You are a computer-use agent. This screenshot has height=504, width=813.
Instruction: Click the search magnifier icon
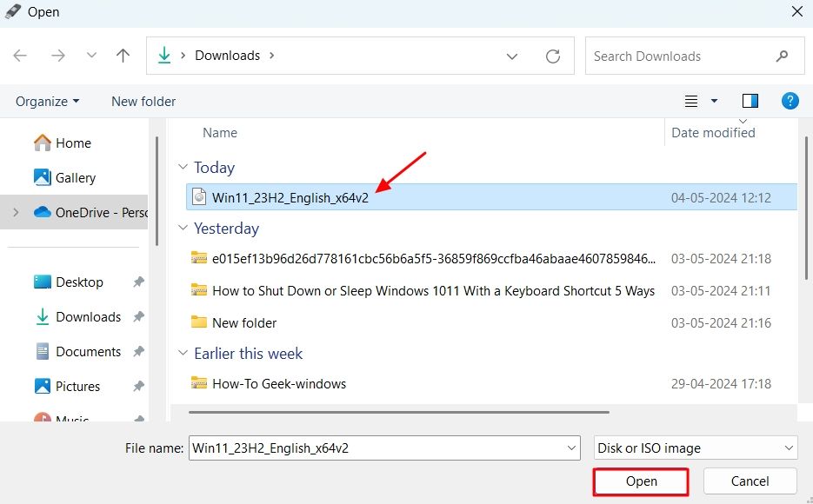pos(782,56)
